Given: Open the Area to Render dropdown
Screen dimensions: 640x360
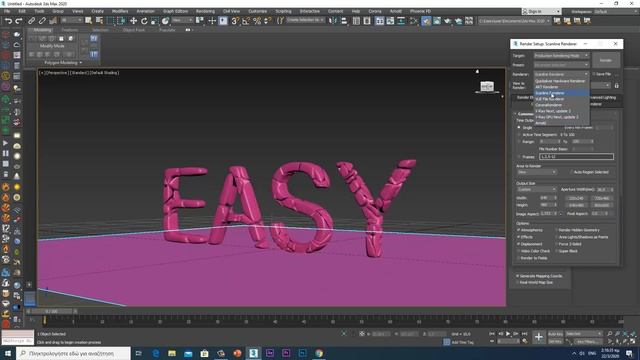Looking at the screenshot, I should point(536,172).
